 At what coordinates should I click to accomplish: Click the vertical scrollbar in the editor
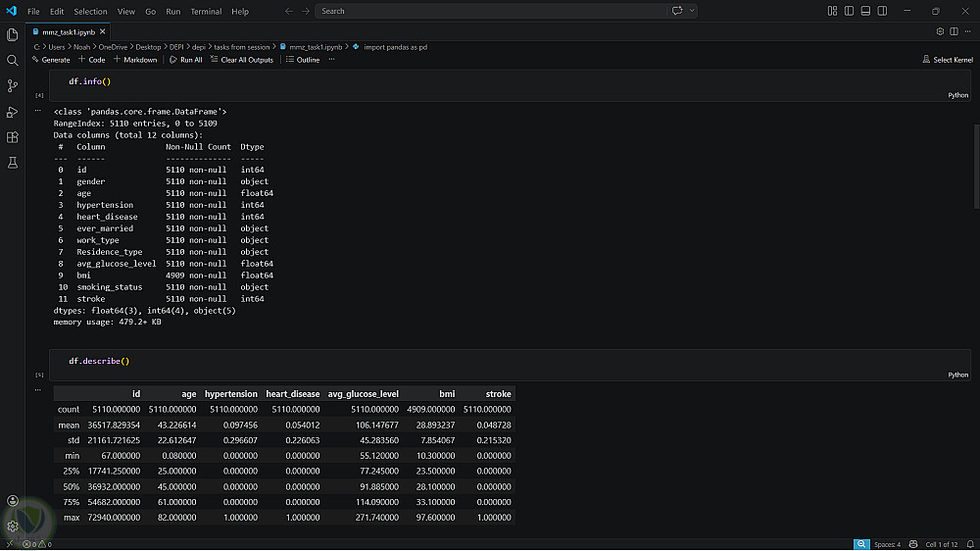tap(976, 167)
